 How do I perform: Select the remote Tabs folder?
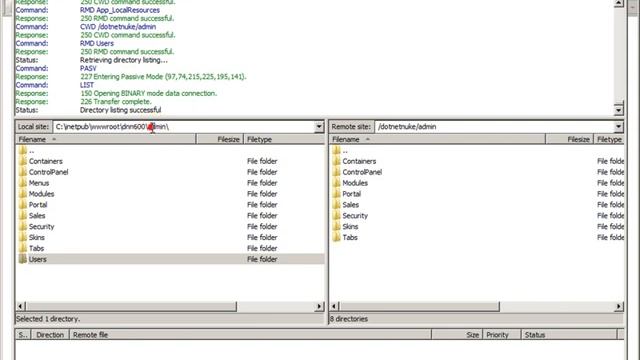click(x=350, y=238)
